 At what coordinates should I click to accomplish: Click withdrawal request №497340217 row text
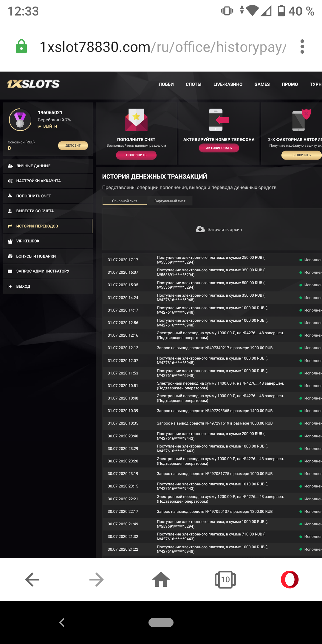coord(215,348)
